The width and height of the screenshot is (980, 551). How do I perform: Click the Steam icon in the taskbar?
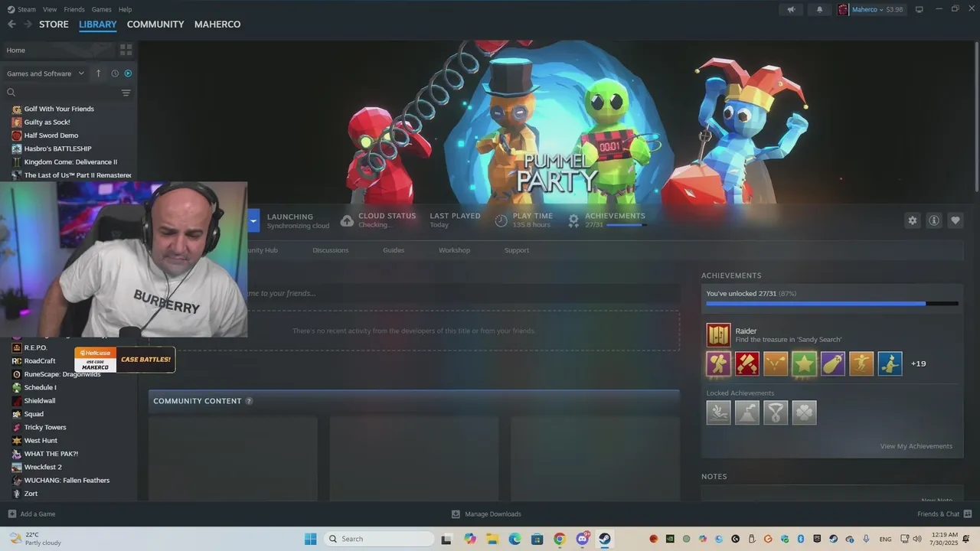click(605, 539)
